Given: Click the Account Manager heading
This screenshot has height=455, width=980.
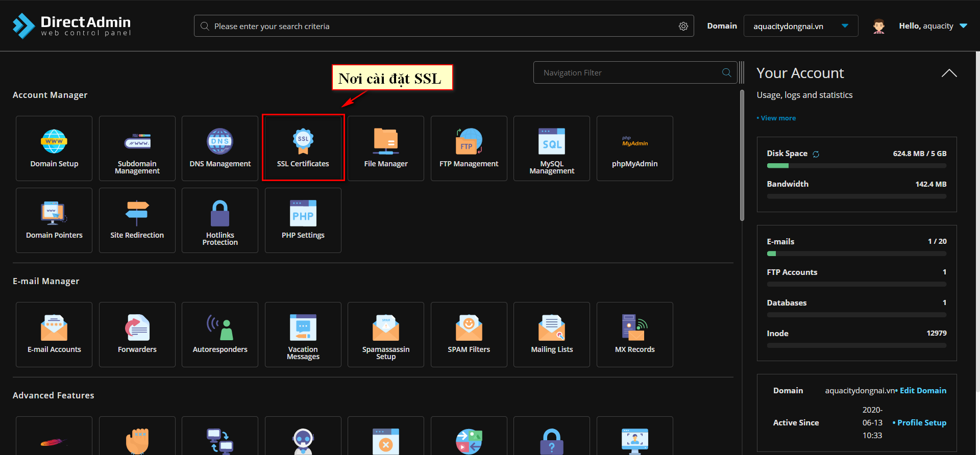Looking at the screenshot, I should coord(50,95).
